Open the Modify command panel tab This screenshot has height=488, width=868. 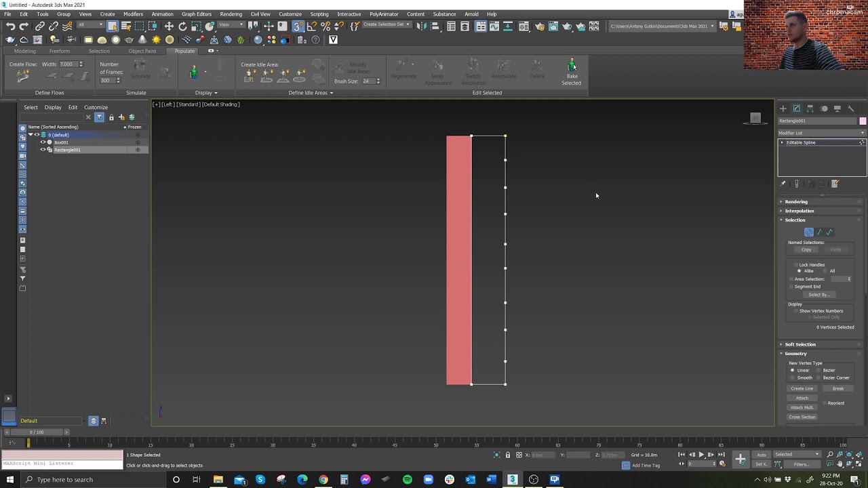pos(797,108)
